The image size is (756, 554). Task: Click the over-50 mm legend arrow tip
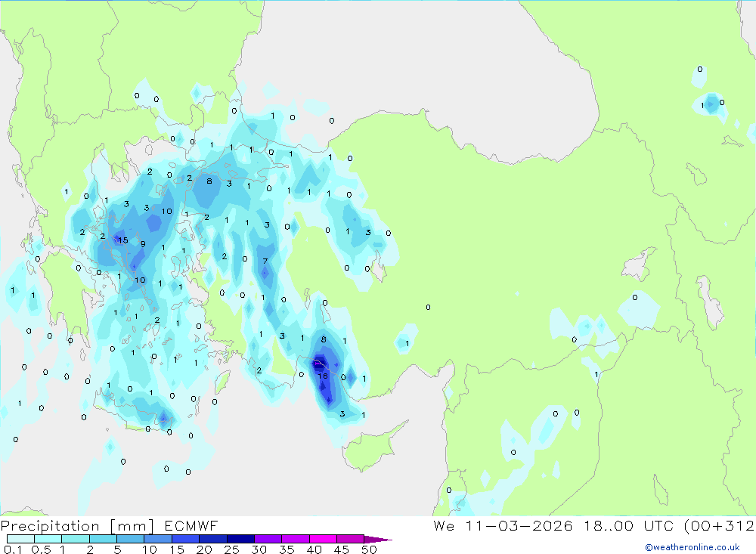(x=378, y=540)
